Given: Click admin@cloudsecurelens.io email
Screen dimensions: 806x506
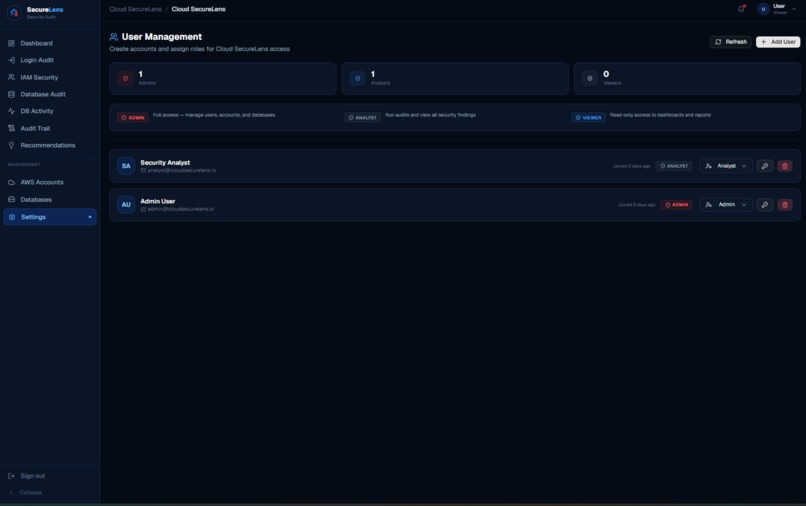Looking at the screenshot, I should (180, 209).
